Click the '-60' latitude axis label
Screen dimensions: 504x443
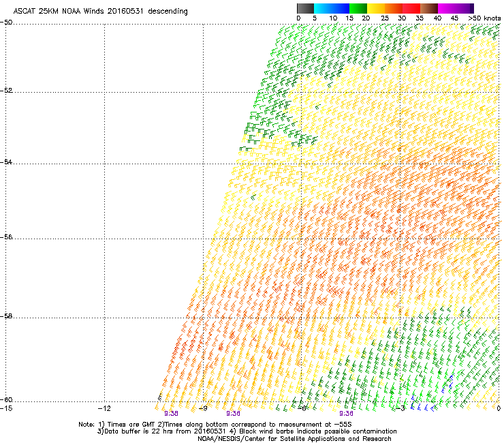(6, 399)
